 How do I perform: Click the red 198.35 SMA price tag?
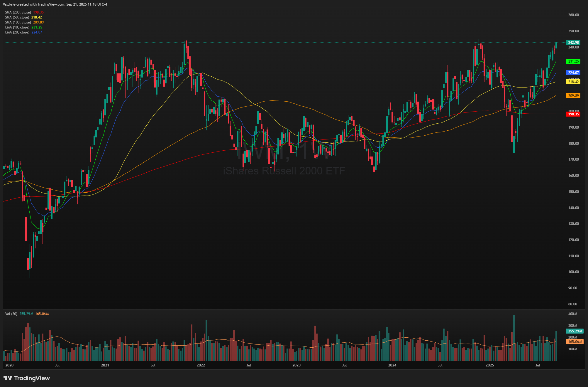click(x=573, y=114)
